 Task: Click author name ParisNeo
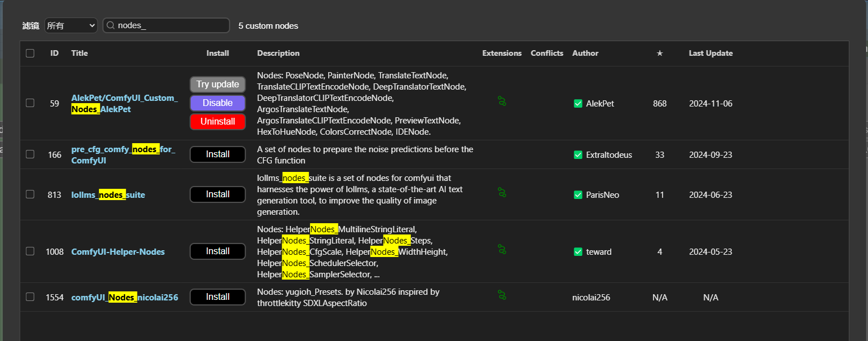pos(602,195)
